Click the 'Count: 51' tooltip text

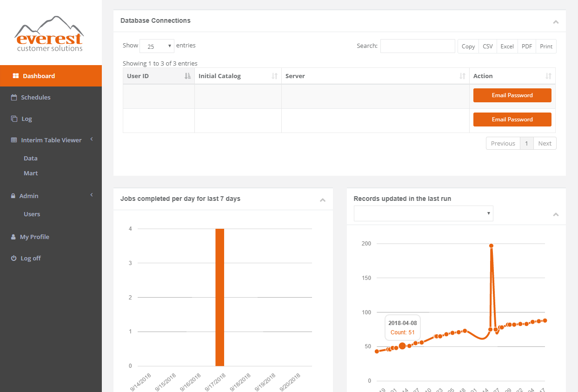click(402, 332)
